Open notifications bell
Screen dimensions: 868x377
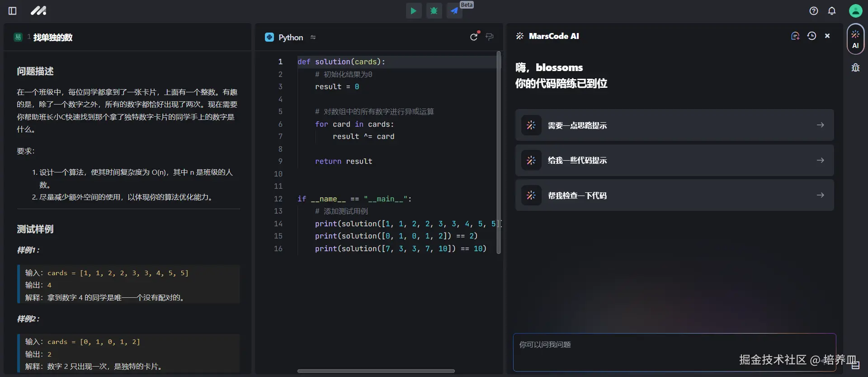coord(832,11)
